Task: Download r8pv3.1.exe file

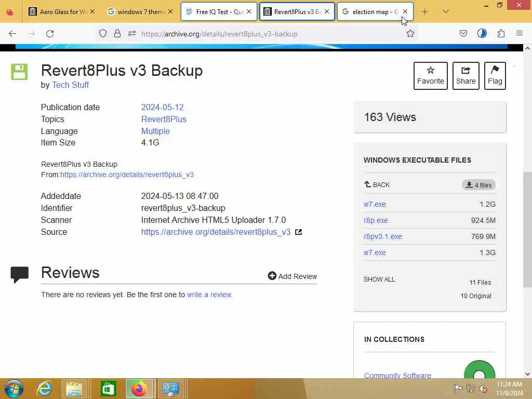Action: click(383, 236)
